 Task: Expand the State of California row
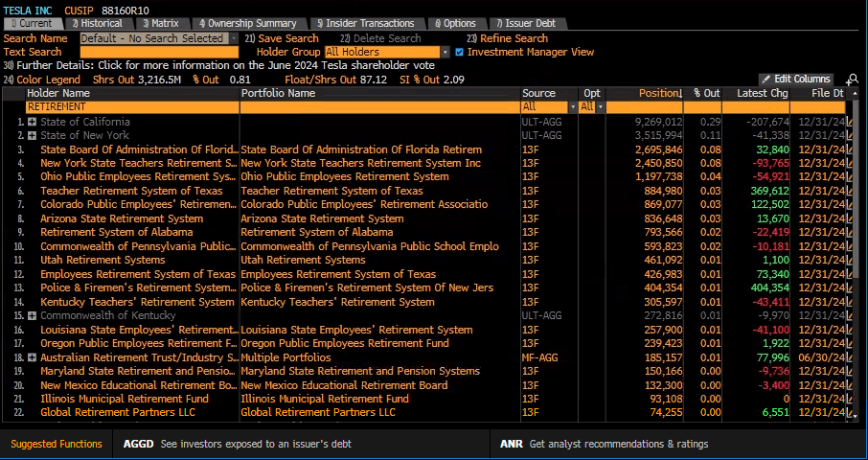pyautogui.click(x=33, y=122)
